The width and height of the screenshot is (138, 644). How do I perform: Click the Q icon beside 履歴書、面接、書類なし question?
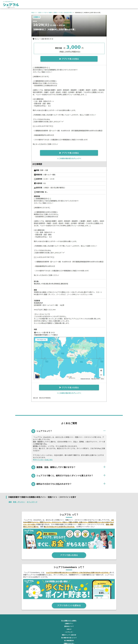[x=33, y=467]
